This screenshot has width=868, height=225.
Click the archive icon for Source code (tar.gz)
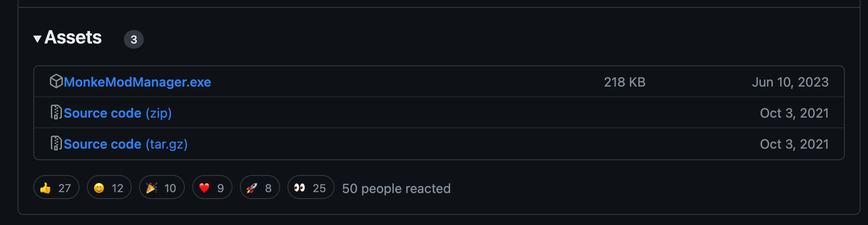(x=56, y=144)
